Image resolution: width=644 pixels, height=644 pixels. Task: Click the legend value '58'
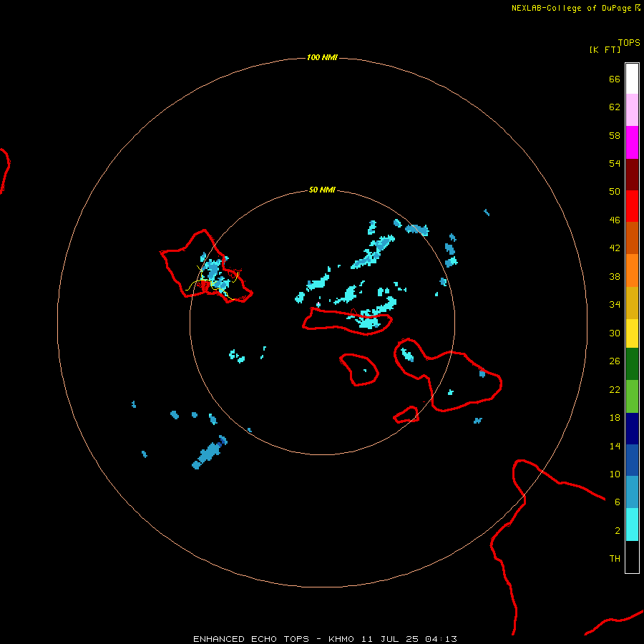pyautogui.click(x=615, y=135)
